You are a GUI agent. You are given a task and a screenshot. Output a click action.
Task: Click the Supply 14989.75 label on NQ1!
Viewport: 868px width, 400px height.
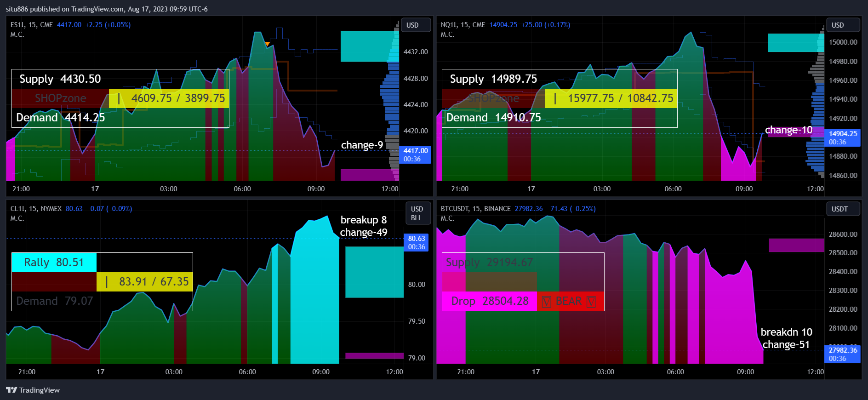click(493, 79)
